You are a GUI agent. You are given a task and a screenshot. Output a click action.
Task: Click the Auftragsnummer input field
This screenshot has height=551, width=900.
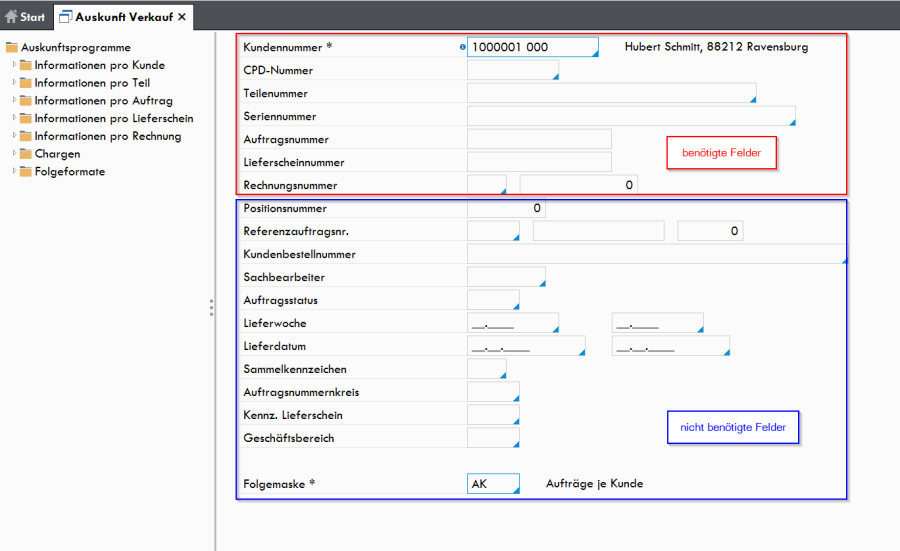[x=539, y=139]
